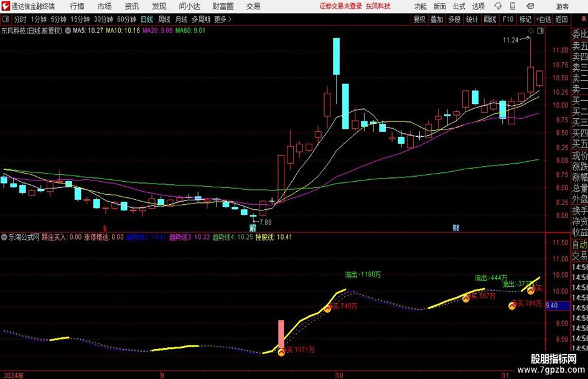The image size is (588, 379).
Task: Toggle right panel icon above chart
Action: 540,31
